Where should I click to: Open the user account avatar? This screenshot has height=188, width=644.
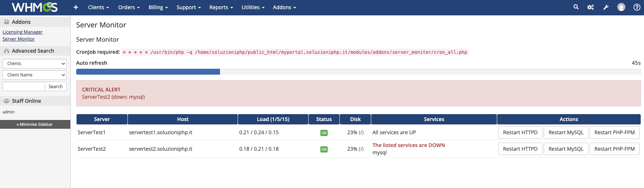pyautogui.click(x=621, y=7)
